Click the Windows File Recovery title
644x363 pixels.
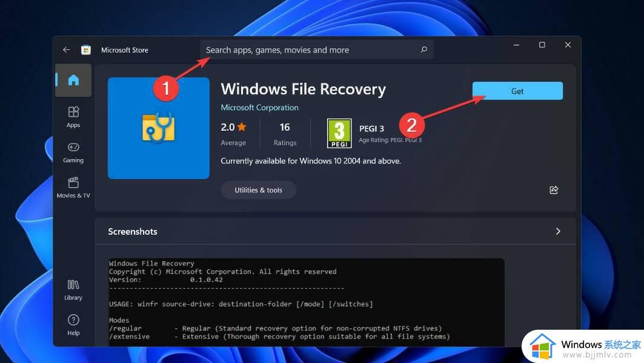[x=304, y=89]
